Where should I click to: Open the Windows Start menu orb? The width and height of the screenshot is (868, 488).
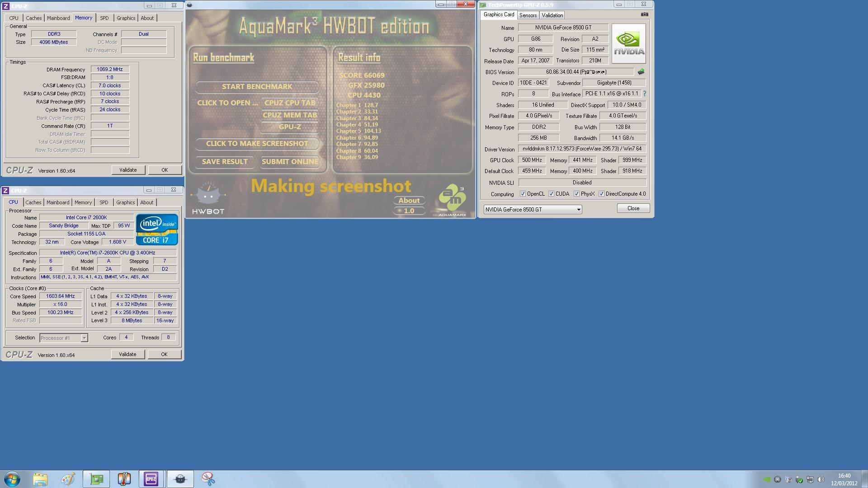12,479
